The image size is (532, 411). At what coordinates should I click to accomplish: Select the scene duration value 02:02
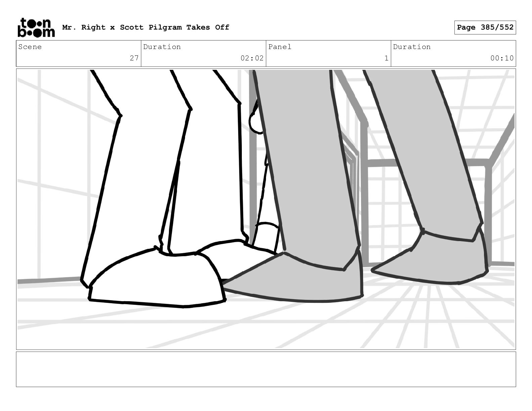pos(252,58)
